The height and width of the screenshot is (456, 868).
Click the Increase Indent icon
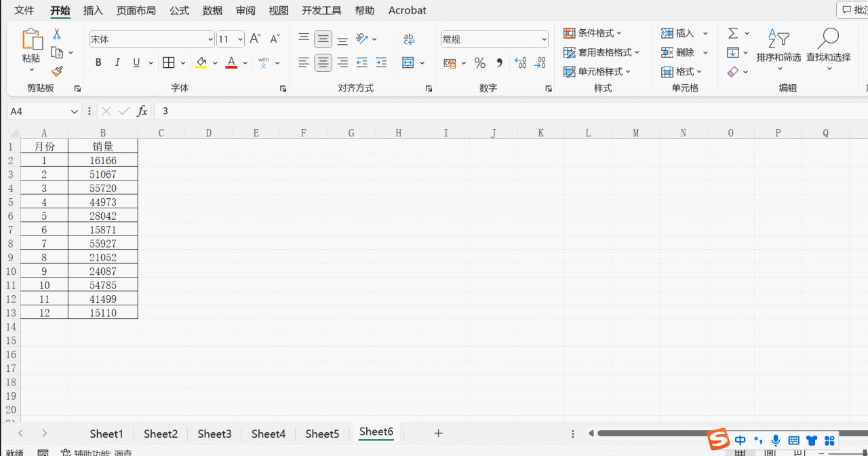[380, 62]
